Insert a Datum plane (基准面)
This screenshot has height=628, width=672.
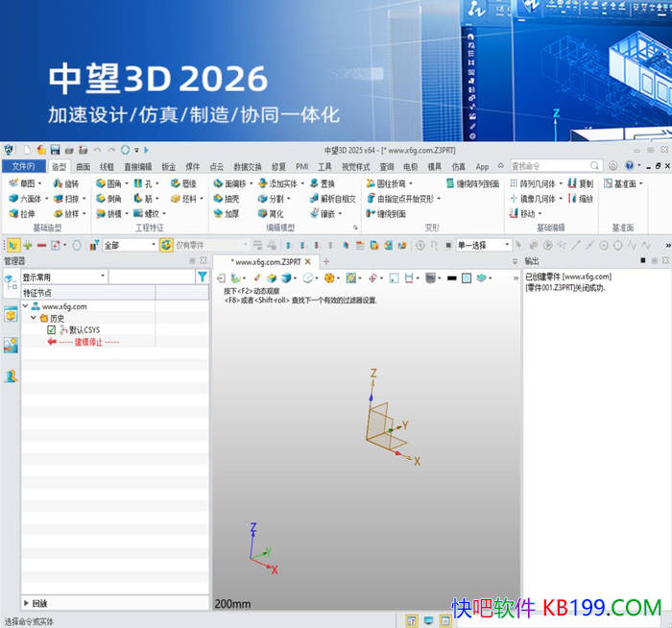[620, 183]
